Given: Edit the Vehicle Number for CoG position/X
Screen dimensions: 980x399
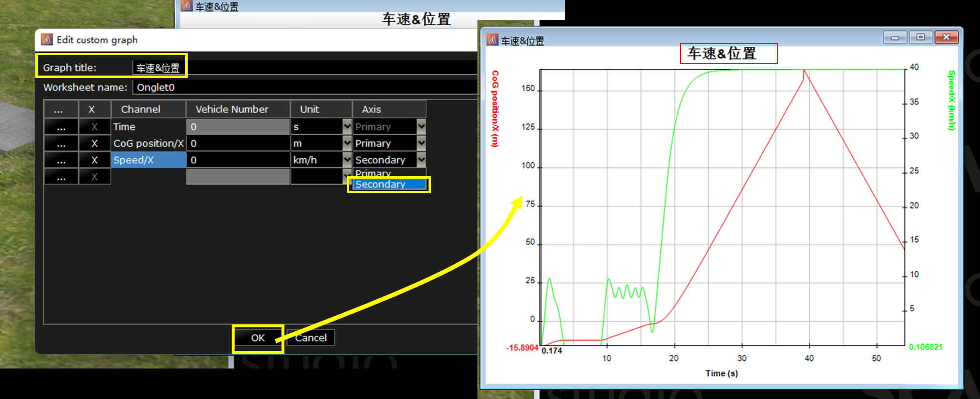Looking at the screenshot, I should coord(238,143).
